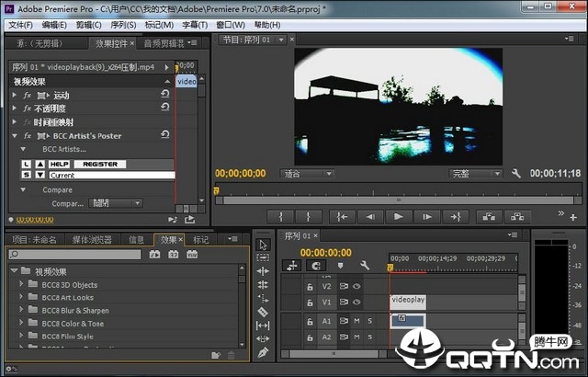Open the 适合 zoom level dropdown
This screenshot has width=588, height=377.
pos(307,173)
